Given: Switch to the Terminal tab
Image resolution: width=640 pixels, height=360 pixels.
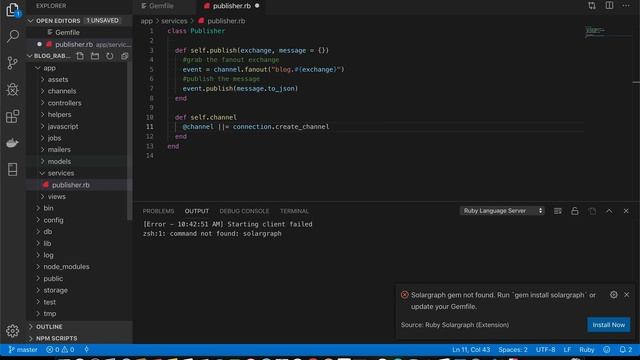Looking at the screenshot, I should click(x=294, y=211).
